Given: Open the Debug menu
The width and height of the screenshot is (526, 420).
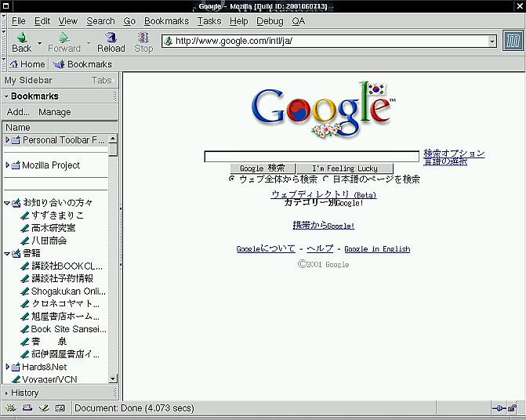Looking at the screenshot, I should click(x=270, y=21).
